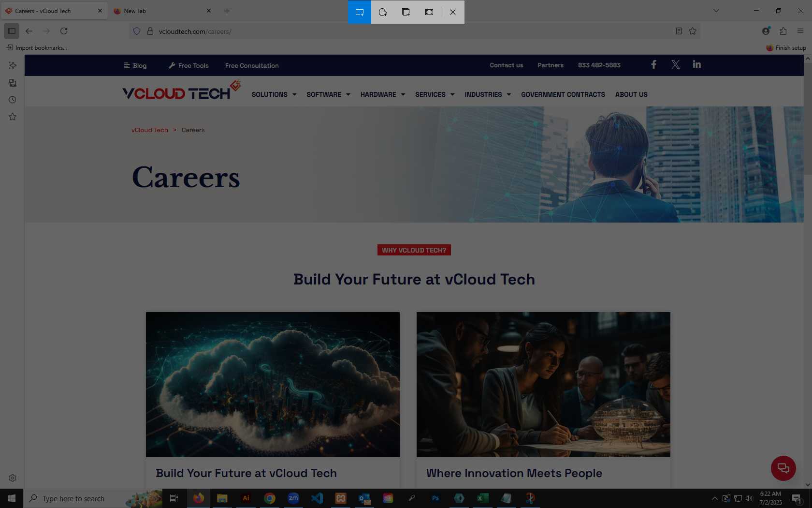
Task: Show hidden system tray icons
Action: [714, 498]
